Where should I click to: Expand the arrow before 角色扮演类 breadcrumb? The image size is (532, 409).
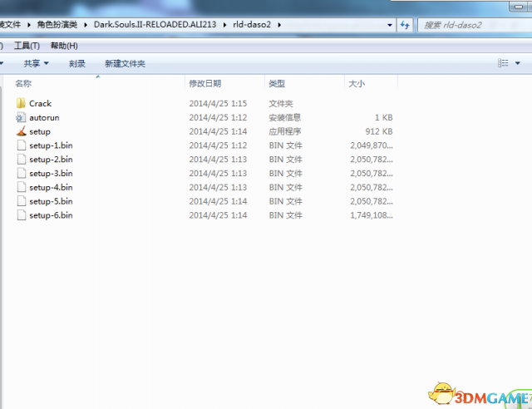coord(29,25)
